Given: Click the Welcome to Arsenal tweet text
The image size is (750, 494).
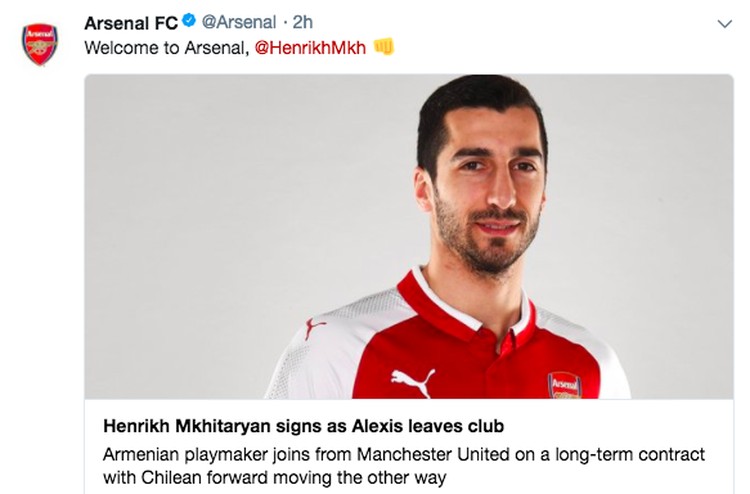Looking at the screenshot, I should pos(167,48).
